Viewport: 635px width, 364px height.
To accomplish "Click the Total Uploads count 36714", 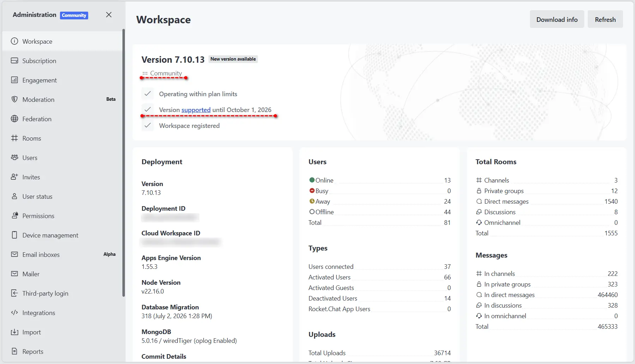I will click(x=442, y=353).
